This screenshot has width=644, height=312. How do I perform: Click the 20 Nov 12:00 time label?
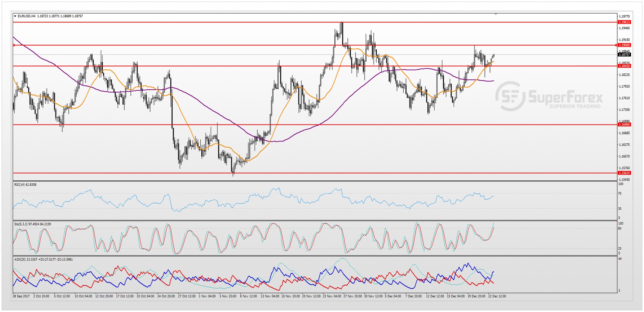(311, 296)
